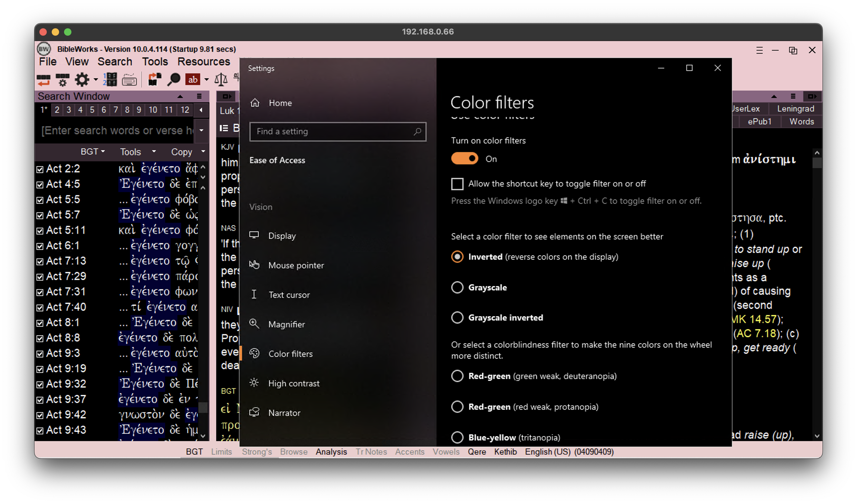
Task: Click the squares-with-small-gear toolbar icon
Action: click(x=62, y=80)
